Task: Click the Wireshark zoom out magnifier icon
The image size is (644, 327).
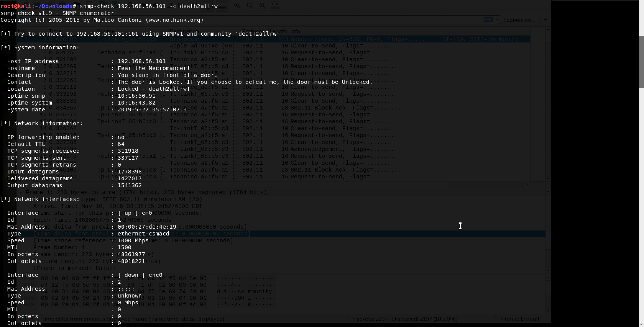Action: [250, 6]
